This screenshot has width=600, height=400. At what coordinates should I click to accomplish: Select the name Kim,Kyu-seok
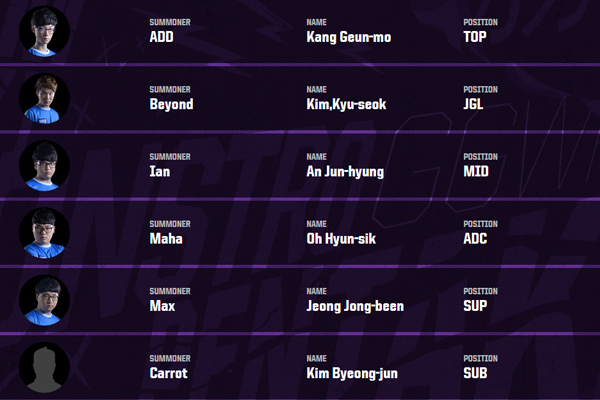[346, 104]
